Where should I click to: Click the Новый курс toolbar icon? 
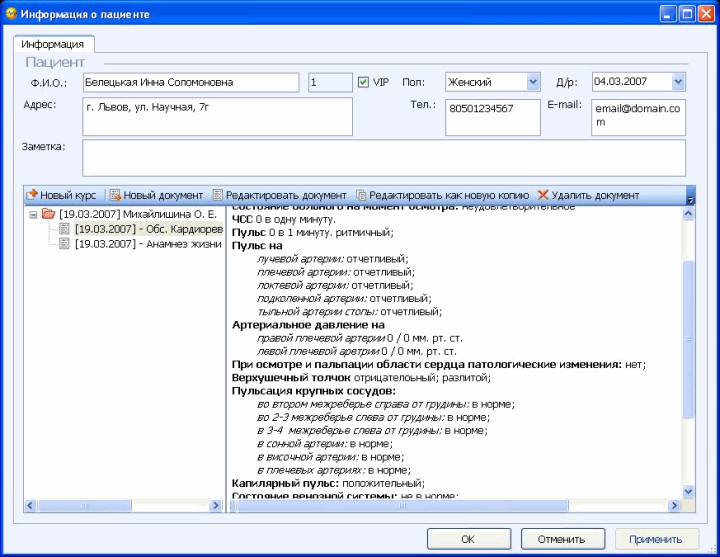click(x=31, y=195)
